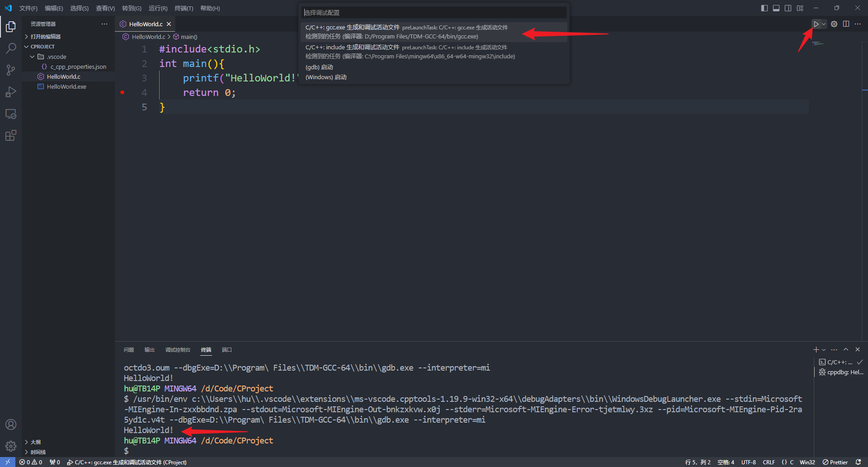Viewport: 868px width, 467px height.
Task: Open the 选择(S) menu
Action: click(x=79, y=8)
